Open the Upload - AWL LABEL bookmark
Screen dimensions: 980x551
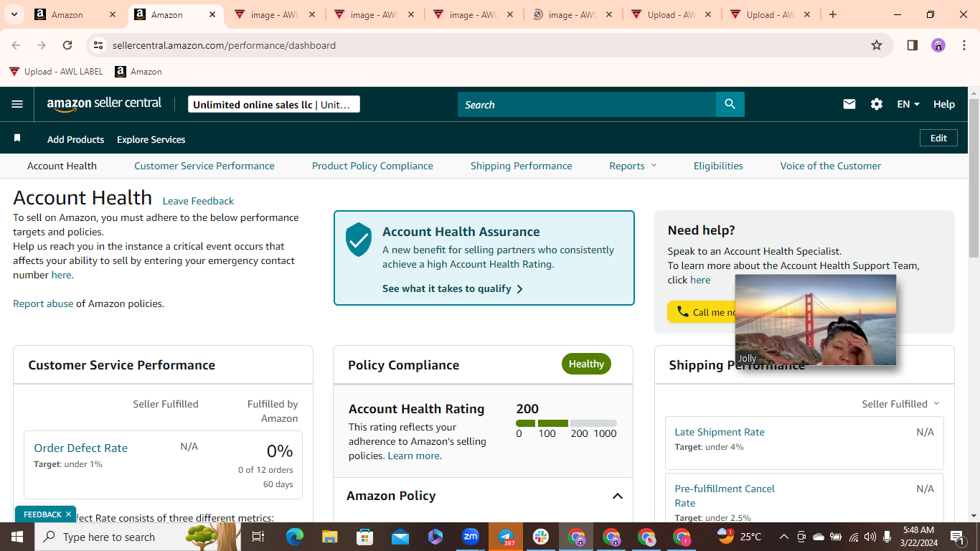click(x=56, y=72)
